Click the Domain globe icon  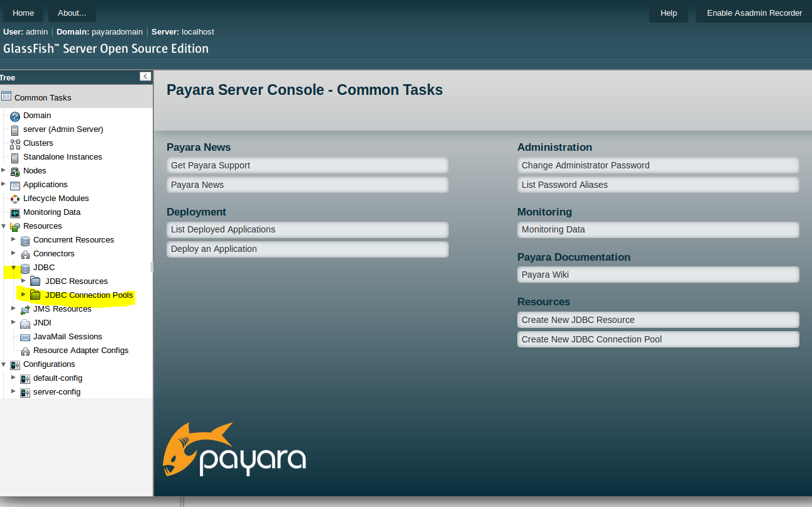[x=15, y=116]
